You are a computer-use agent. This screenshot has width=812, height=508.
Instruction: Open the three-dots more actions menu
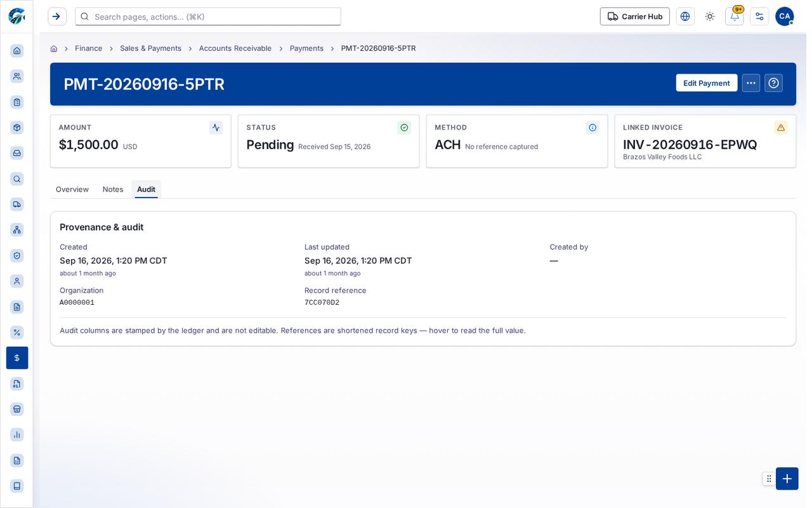751,83
